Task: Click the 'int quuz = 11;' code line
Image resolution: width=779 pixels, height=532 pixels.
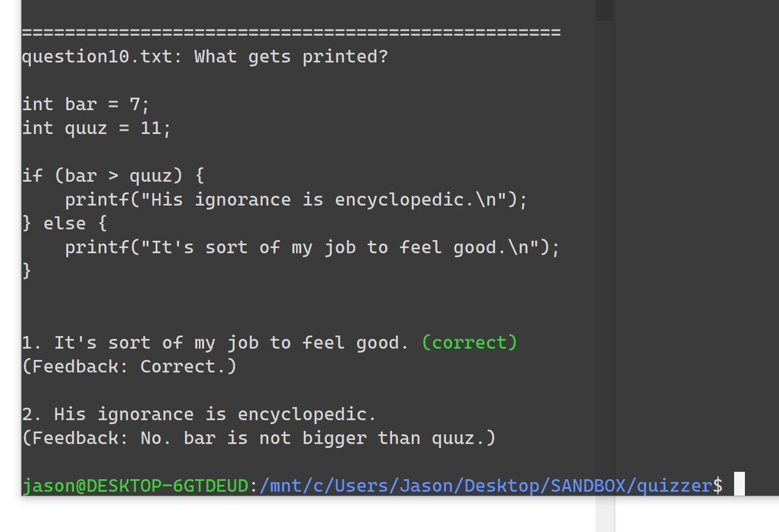Action: [97, 128]
